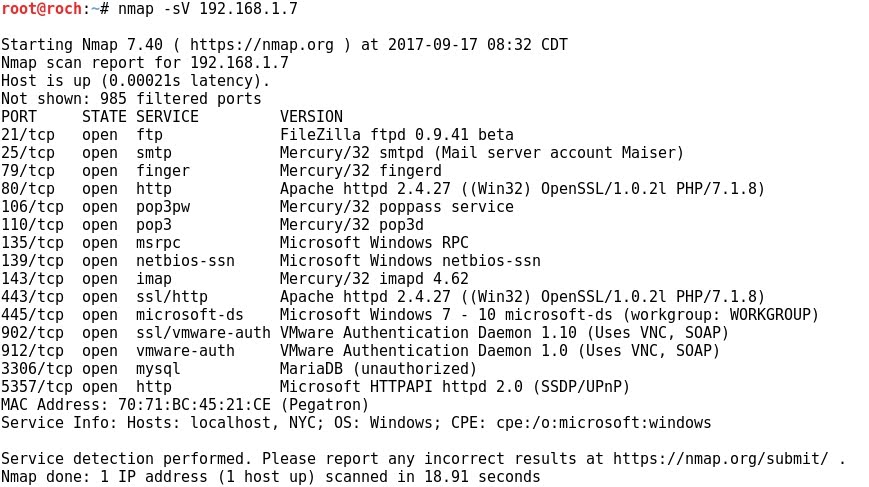This screenshot has height=487, width=869.
Task: Click the 80/tcp http Apache version
Action: (x=522, y=189)
